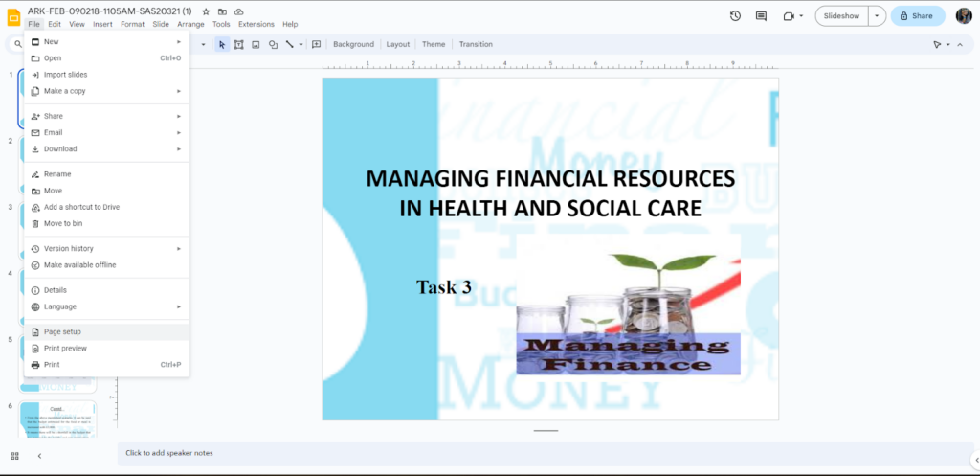Select Make available offline
The image size is (980, 476).
tap(79, 265)
